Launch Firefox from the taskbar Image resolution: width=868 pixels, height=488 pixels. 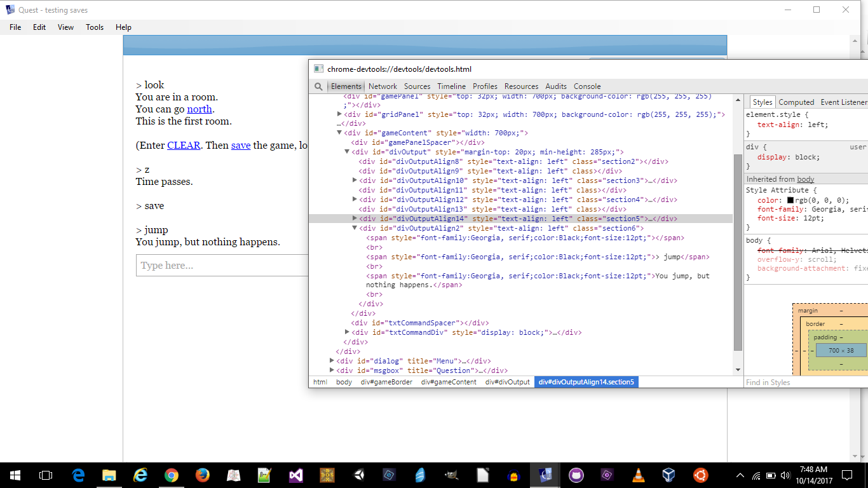tap(203, 475)
